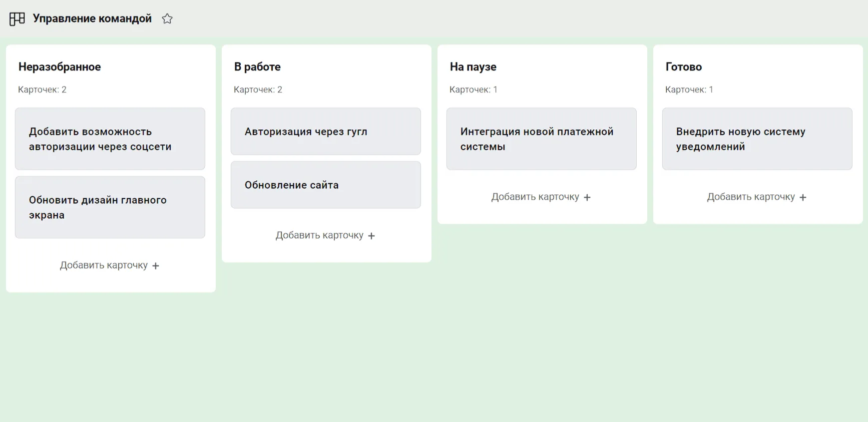
Task: Click the plus icon in the Неразобранное column
Action: (156, 266)
